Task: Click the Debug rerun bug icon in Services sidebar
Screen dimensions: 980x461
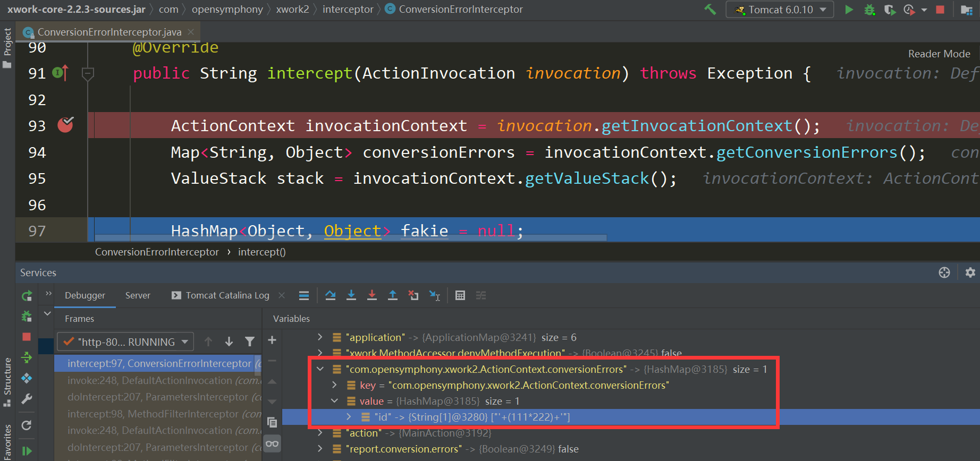Action: tap(27, 317)
